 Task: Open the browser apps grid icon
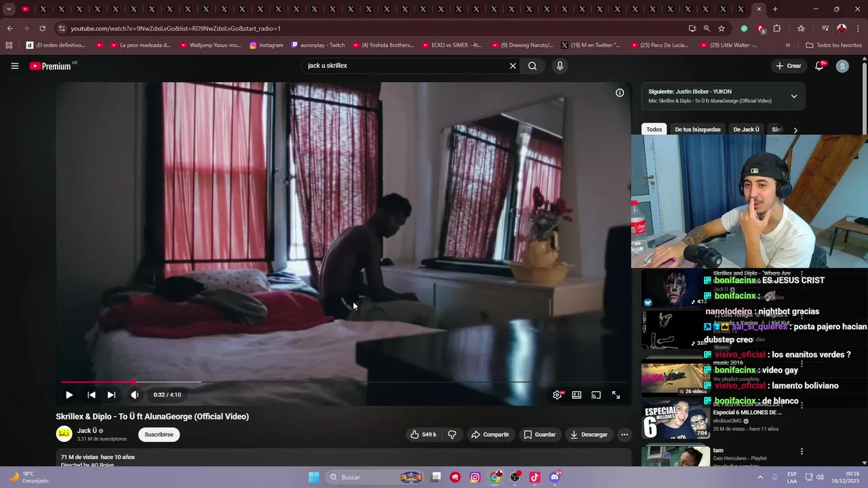[x=9, y=45]
